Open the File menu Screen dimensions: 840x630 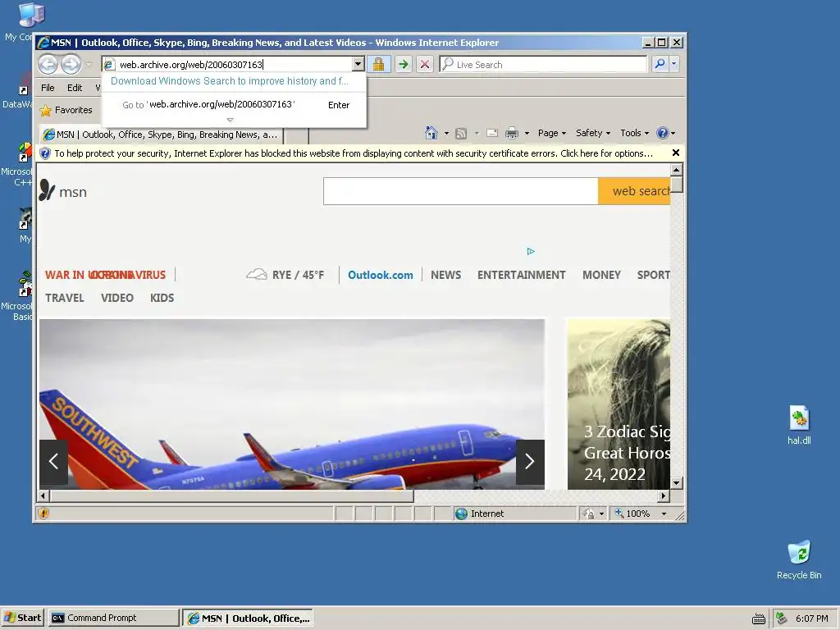tap(48, 88)
